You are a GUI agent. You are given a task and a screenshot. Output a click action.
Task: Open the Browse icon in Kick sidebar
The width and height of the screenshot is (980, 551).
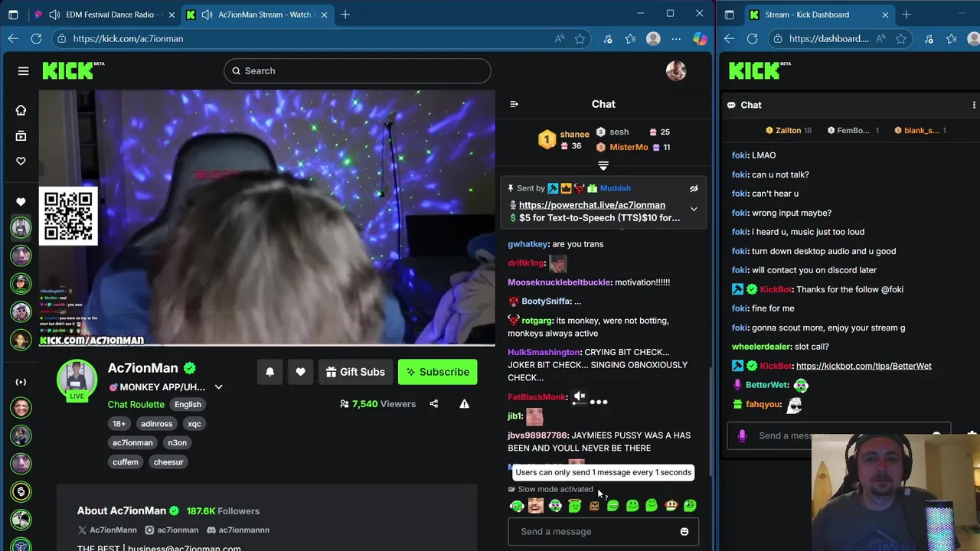(21, 135)
